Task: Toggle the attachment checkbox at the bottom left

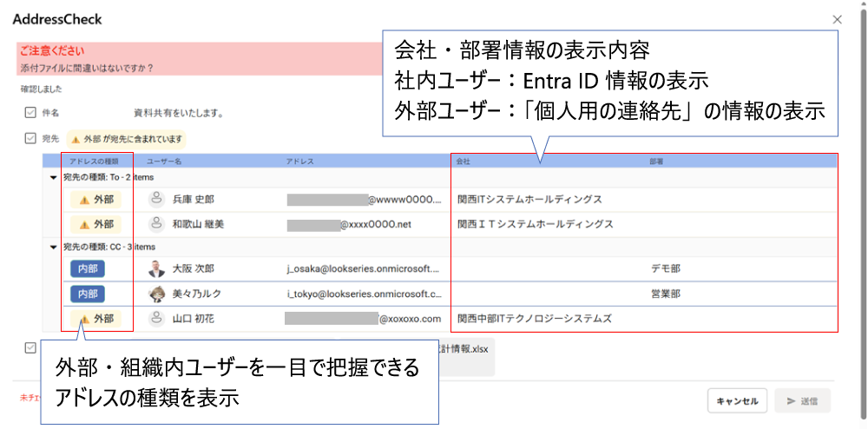Action: [x=30, y=347]
